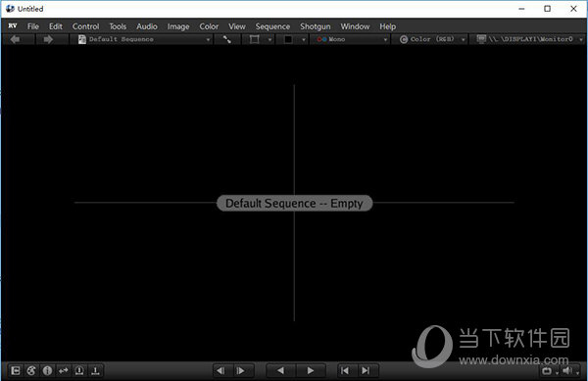The width and height of the screenshot is (588, 381).
Task: Click the frame image icon in toolbar
Action: tap(254, 39)
